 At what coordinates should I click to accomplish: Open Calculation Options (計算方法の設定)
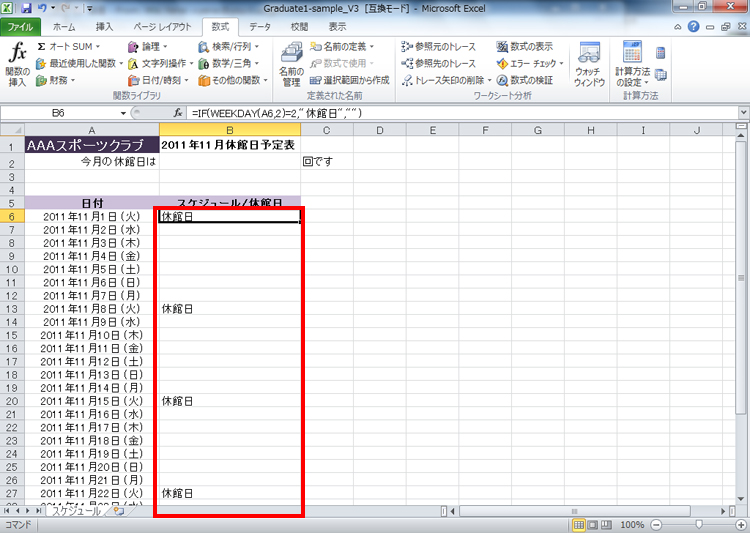[x=632, y=64]
